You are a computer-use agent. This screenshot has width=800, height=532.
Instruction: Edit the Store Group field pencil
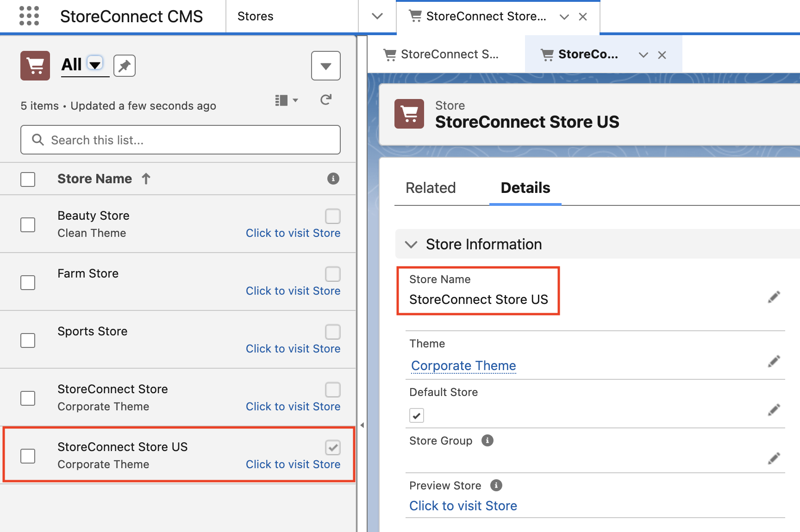(774, 458)
